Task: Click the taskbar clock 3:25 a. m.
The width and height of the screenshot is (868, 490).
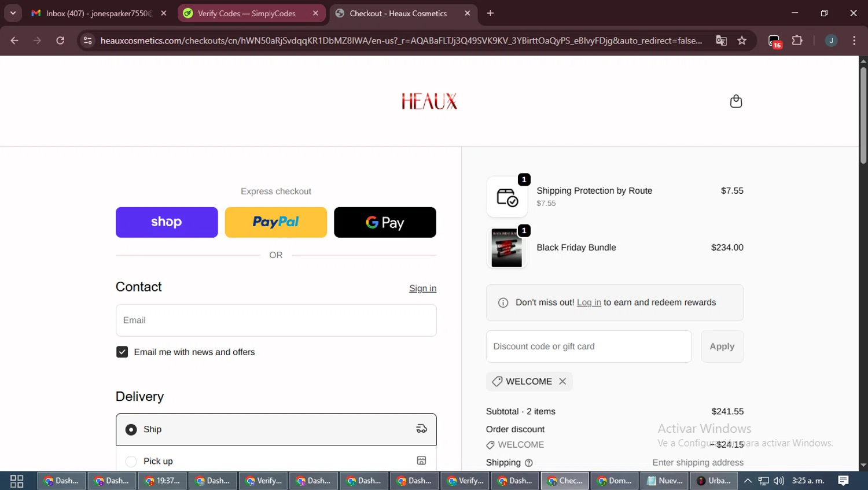Action: [808, 481]
